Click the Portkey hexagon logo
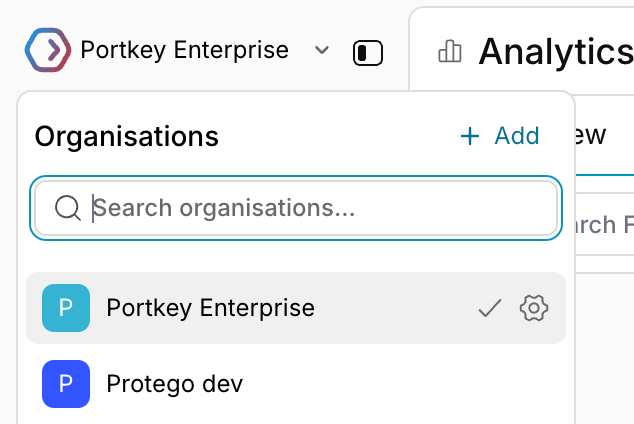Image resolution: width=634 pixels, height=424 pixels. [x=48, y=50]
